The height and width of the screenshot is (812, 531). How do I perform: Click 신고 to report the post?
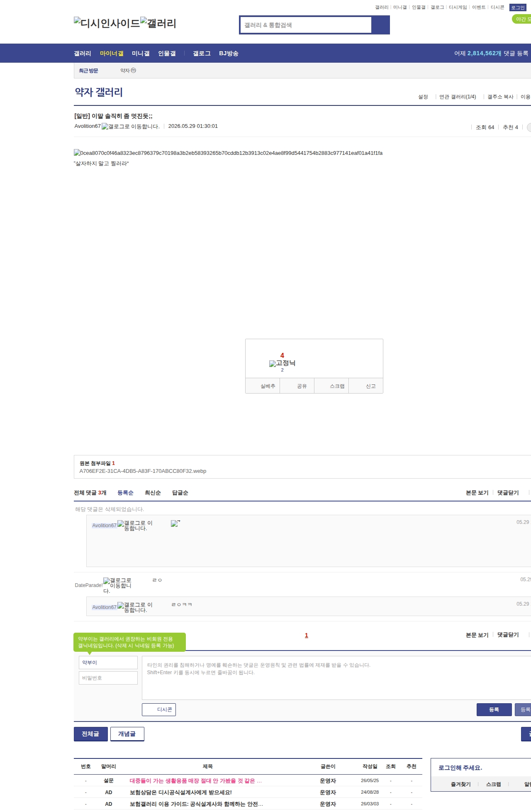(x=366, y=386)
